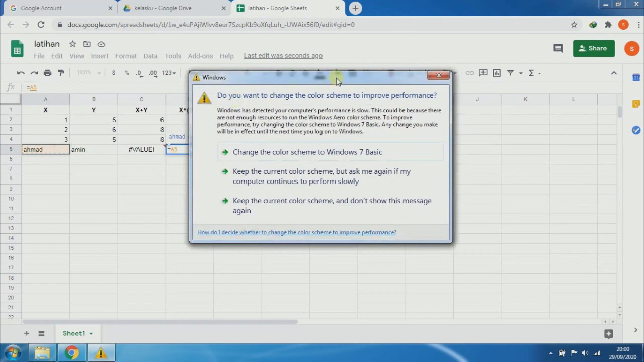Image resolution: width=644 pixels, height=362 pixels.
Task: Click the Redo icon in Sheets toolbar
Action: [34, 73]
